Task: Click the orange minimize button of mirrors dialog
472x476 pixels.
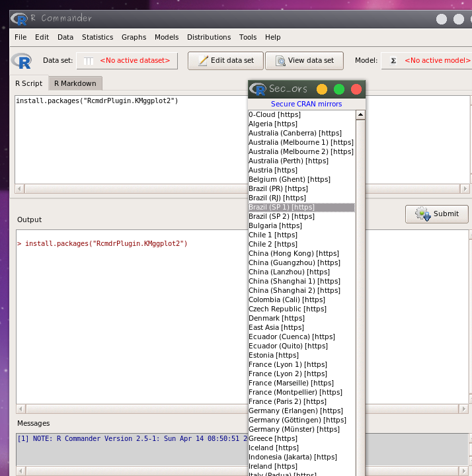Action: [322, 89]
